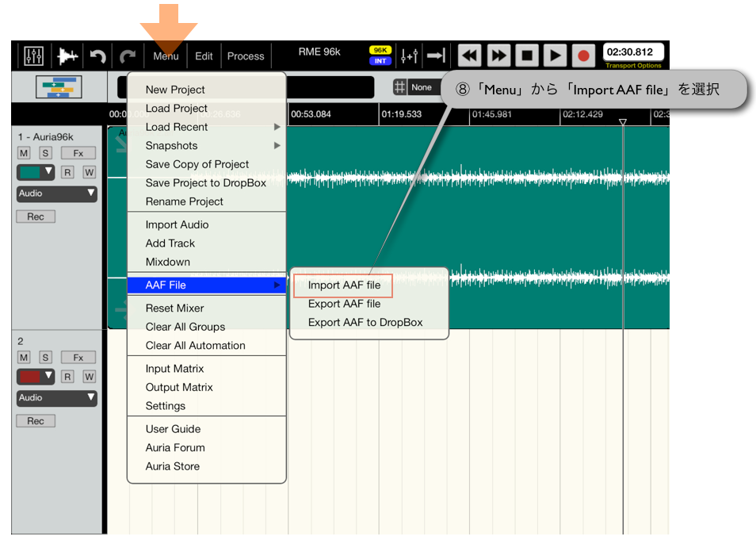Viewport: 756px width, 544px height.
Task: Click the playhead marker in the timeline ruler
Action: click(623, 121)
